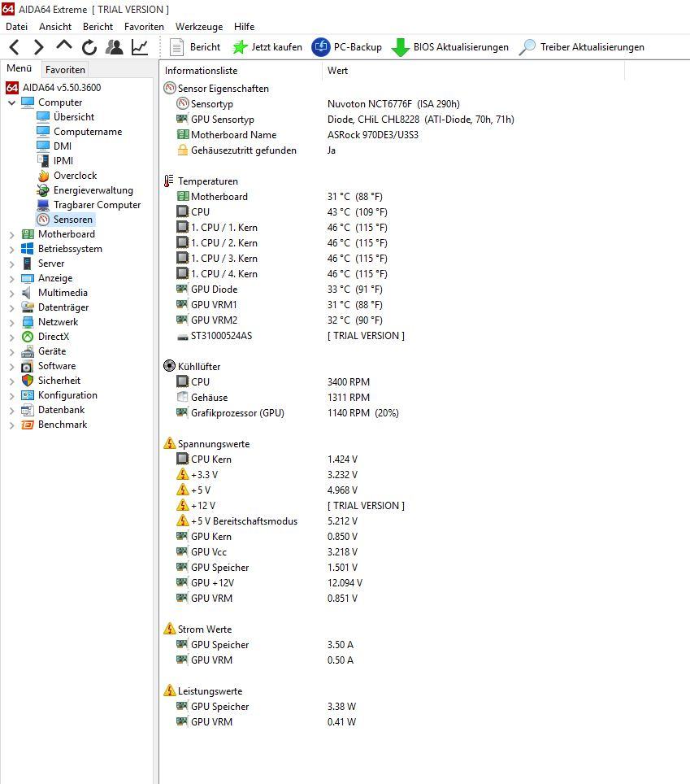Select DMI in the tree
Viewport: 690px width, 784px height.
click(x=54, y=146)
